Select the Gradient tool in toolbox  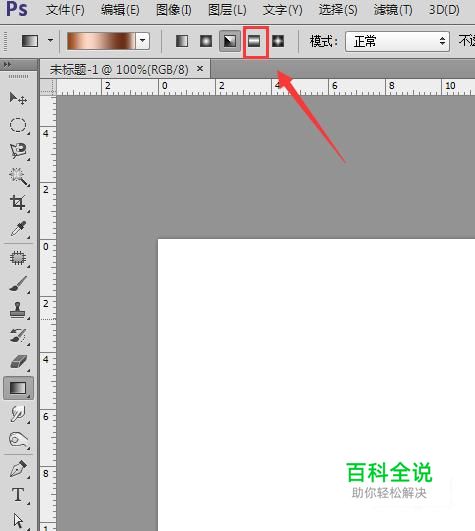pyautogui.click(x=18, y=388)
